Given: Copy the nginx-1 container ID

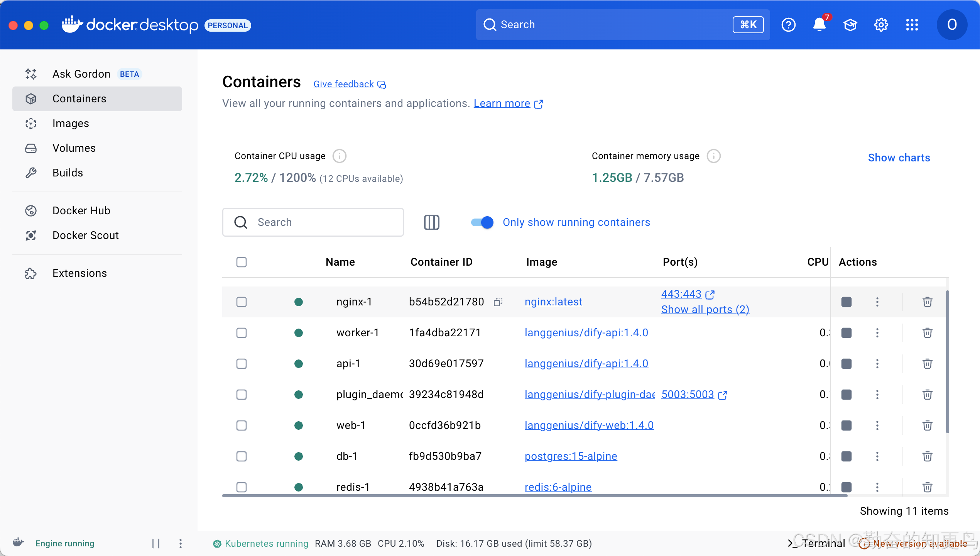Looking at the screenshot, I should (x=498, y=302).
